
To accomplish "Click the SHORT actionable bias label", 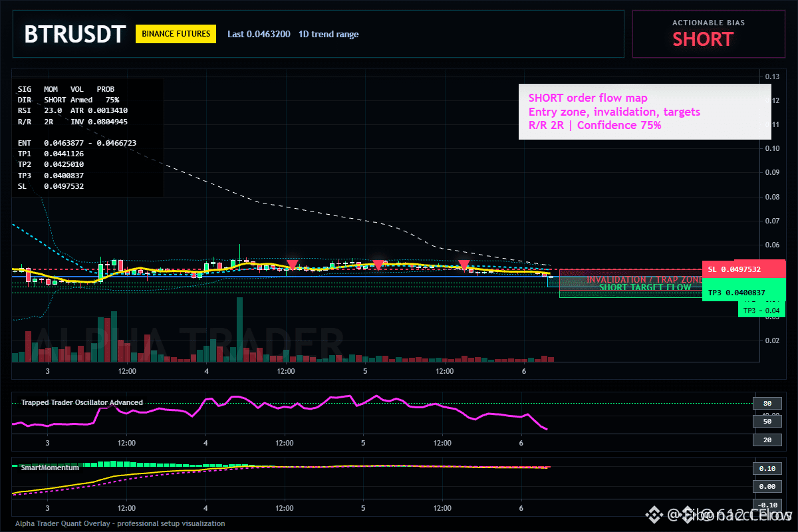I will click(703, 39).
